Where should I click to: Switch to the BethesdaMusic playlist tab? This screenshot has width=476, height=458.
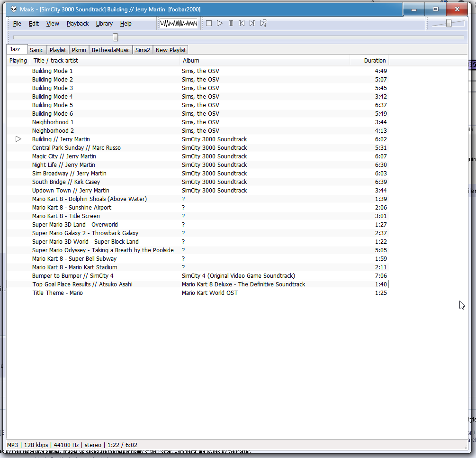point(111,50)
